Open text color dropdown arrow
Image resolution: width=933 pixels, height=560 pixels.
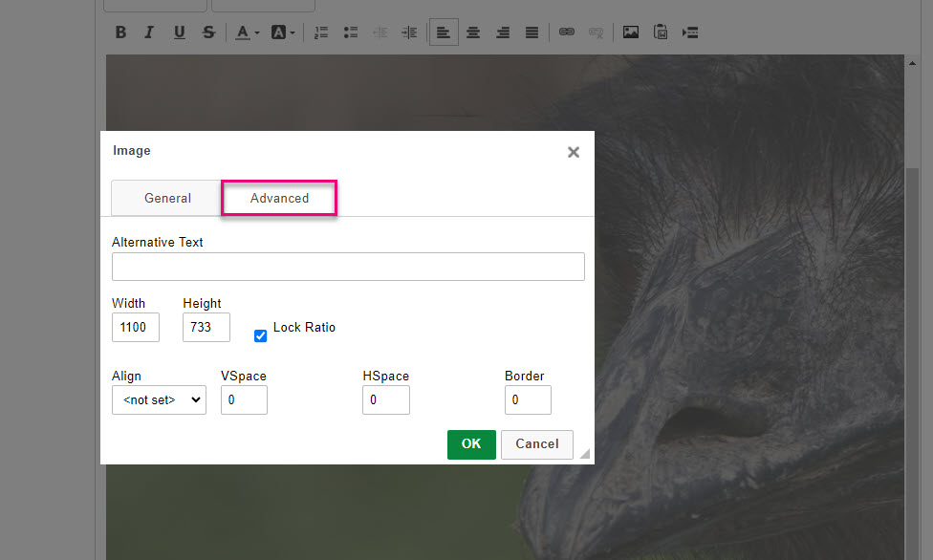(x=257, y=32)
